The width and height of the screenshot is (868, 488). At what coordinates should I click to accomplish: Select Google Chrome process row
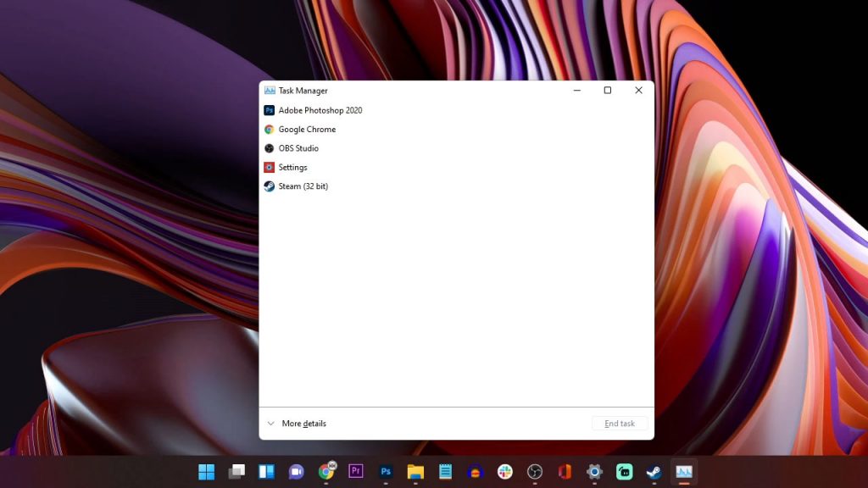457,129
